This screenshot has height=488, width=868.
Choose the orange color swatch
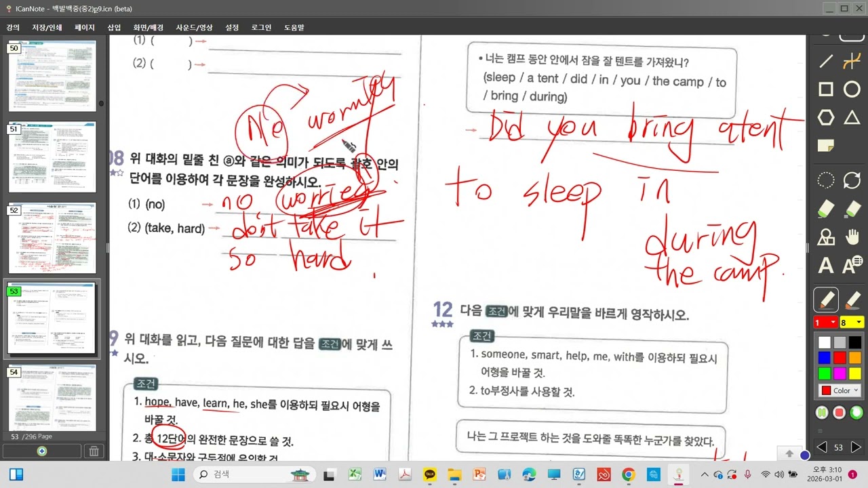click(x=855, y=358)
